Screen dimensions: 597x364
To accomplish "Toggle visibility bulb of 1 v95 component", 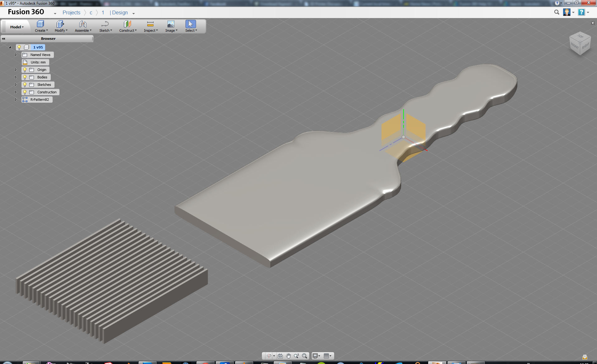I will point(19,47).
